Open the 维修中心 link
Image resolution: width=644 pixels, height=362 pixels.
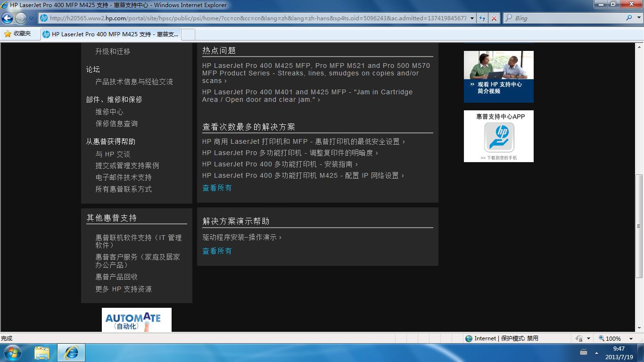[109, 112]
